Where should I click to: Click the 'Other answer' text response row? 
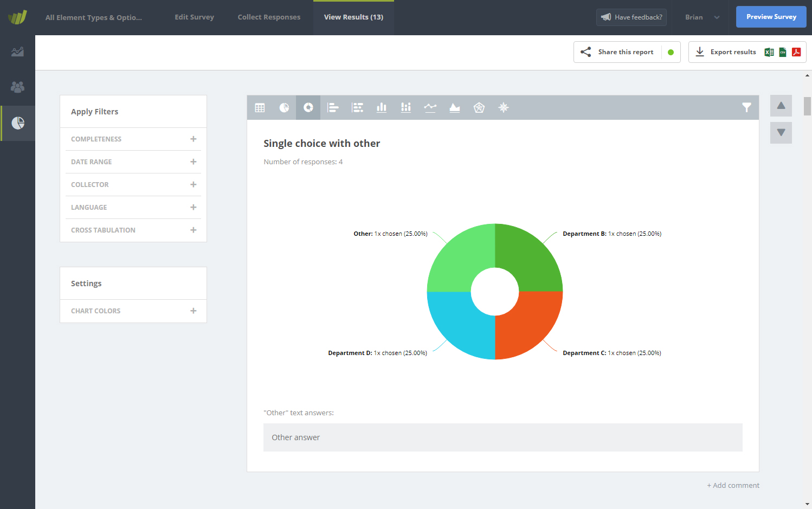(x=503, y=437)
